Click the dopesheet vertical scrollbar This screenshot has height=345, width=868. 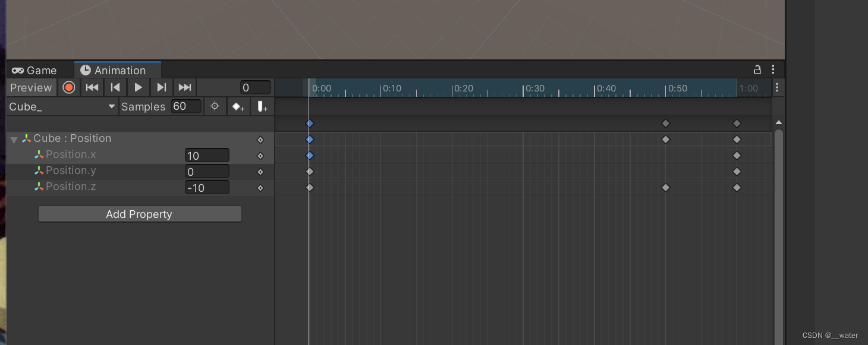[779, 236]
